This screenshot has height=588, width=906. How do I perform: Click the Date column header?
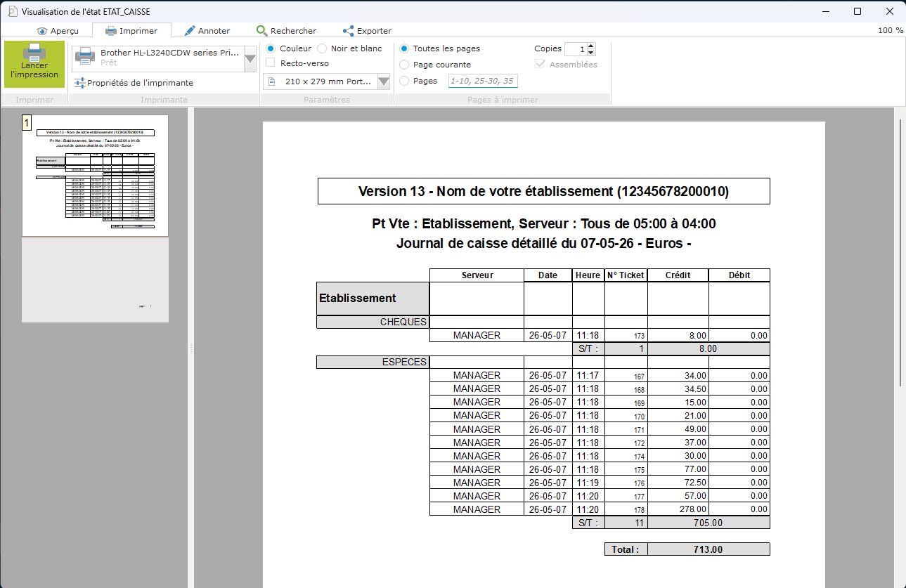[x=548, y=275]
